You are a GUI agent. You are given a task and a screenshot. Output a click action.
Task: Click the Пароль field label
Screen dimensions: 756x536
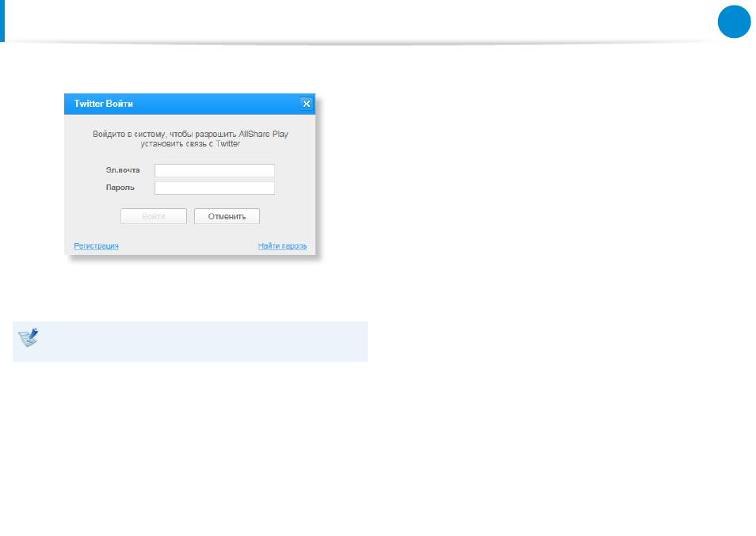pyautogui.click(x=120, y=188)
